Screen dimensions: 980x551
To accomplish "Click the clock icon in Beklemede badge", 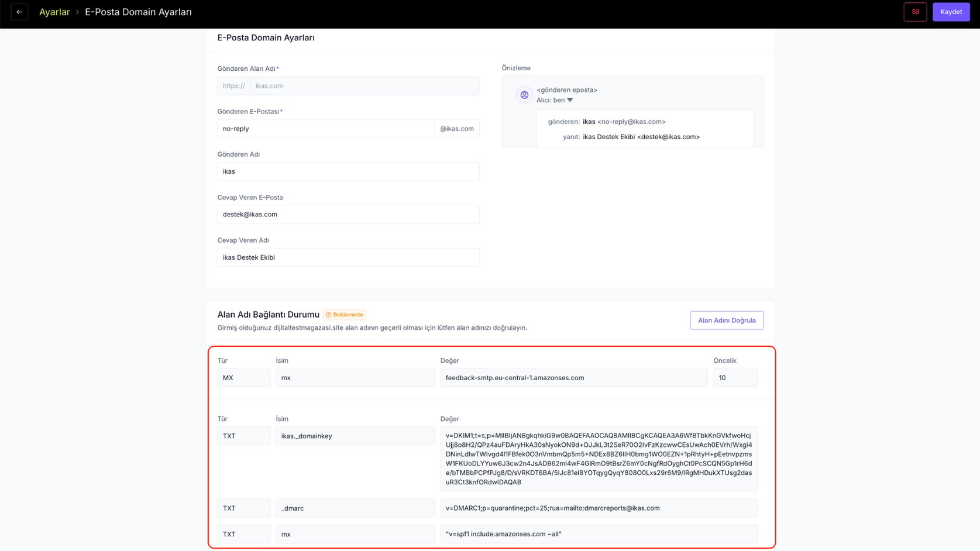I will point(328,315).
